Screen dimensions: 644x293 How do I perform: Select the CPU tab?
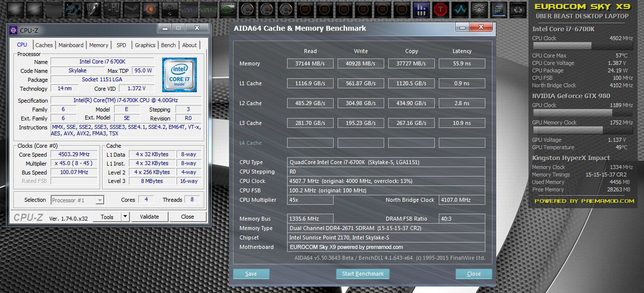[x=22, y=45]
